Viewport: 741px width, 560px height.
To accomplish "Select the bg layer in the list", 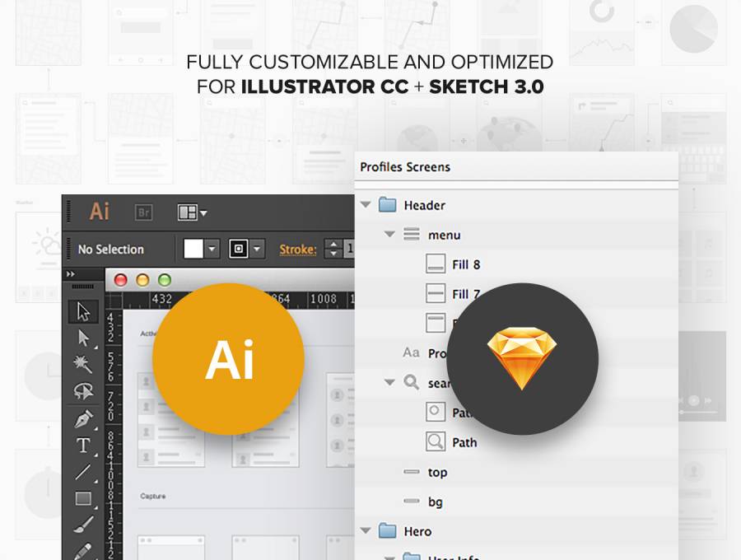I will pyautogui.click(x=436, y=502).
